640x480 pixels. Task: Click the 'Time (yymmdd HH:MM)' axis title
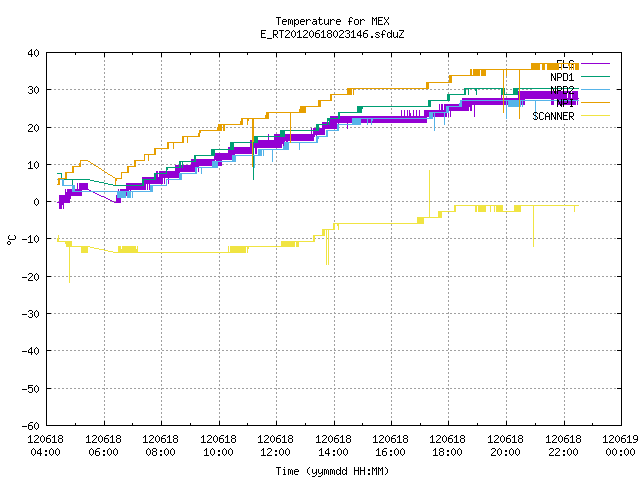[332, 471]
